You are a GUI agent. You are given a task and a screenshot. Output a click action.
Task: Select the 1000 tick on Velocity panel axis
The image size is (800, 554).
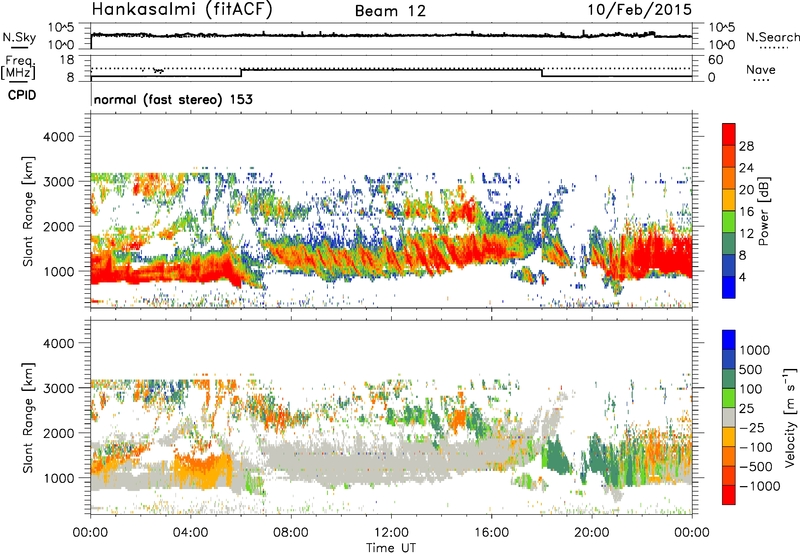coord(59,477)
